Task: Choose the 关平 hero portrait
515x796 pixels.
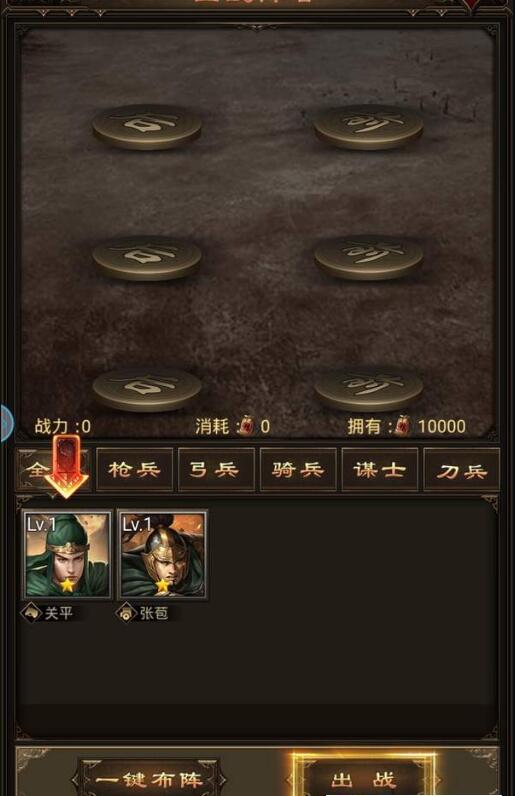Action: [67, 554]
